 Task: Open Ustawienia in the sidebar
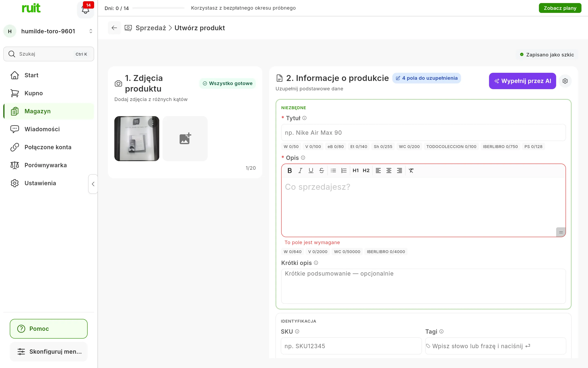click(x=49, y=183)
